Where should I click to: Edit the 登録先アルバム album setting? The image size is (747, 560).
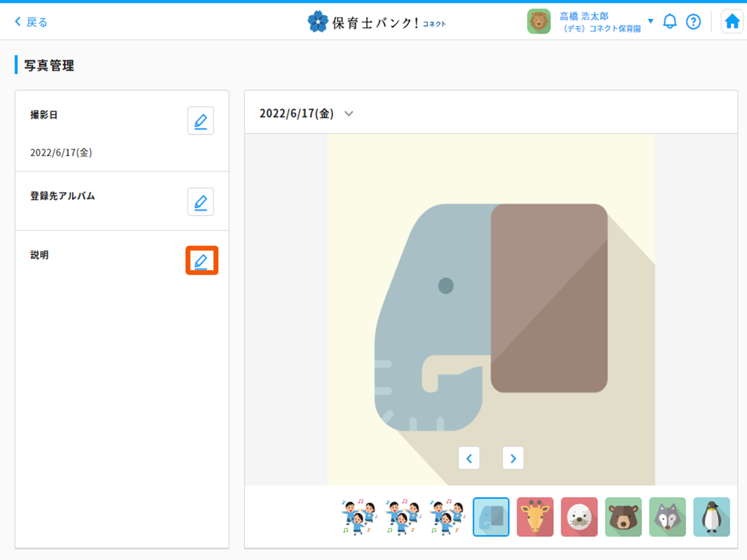[200, 202]
